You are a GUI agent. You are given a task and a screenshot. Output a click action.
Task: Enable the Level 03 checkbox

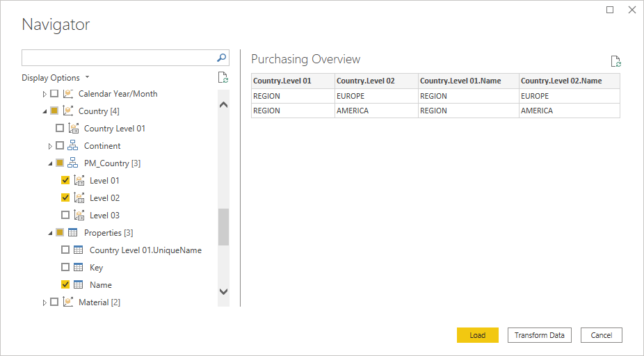pos(65,216)
